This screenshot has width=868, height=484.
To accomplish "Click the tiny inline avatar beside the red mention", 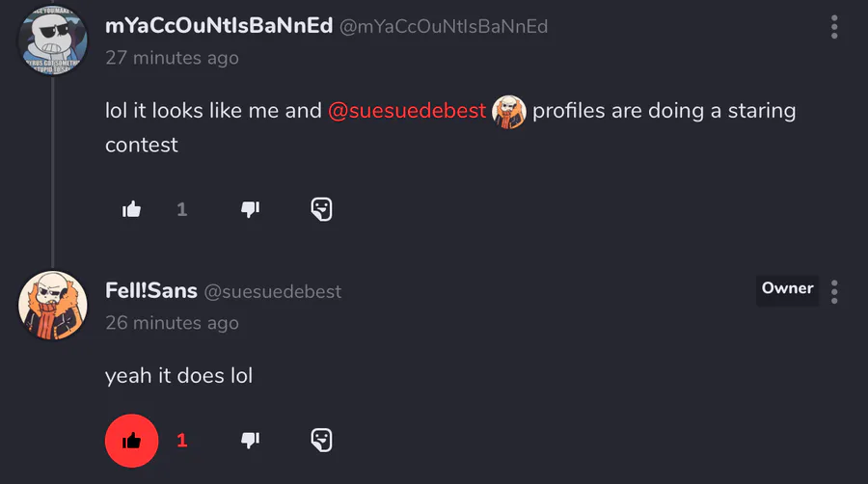I will point(509,112).
